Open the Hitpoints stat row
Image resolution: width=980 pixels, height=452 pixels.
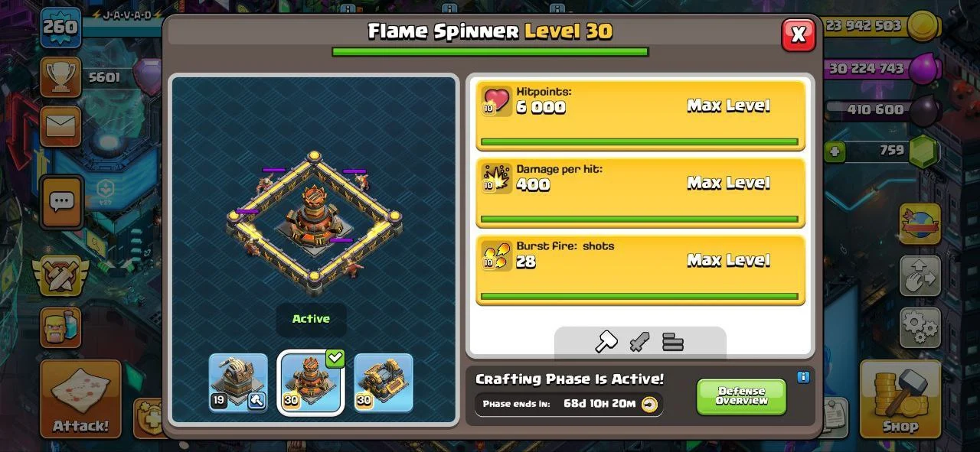click(641, 115)
